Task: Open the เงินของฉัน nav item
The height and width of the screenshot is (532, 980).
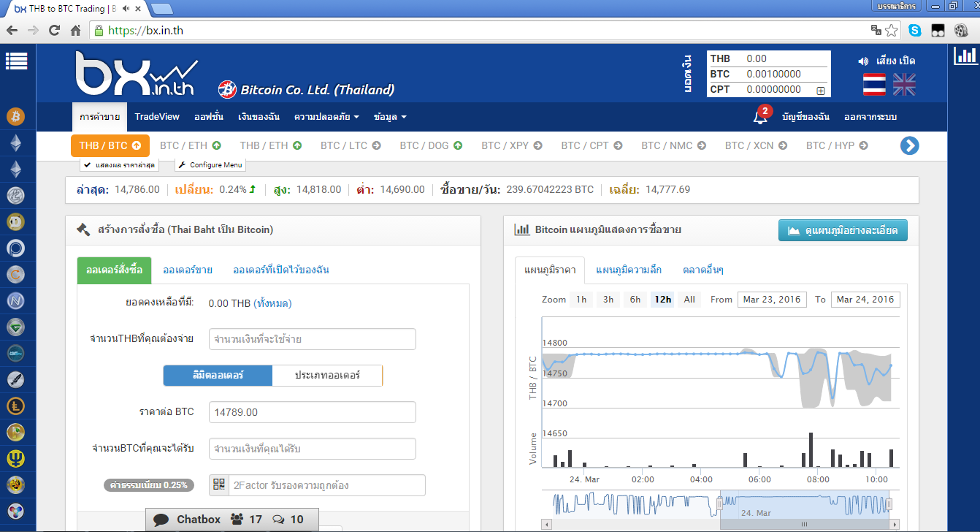Action: [259, 117]
